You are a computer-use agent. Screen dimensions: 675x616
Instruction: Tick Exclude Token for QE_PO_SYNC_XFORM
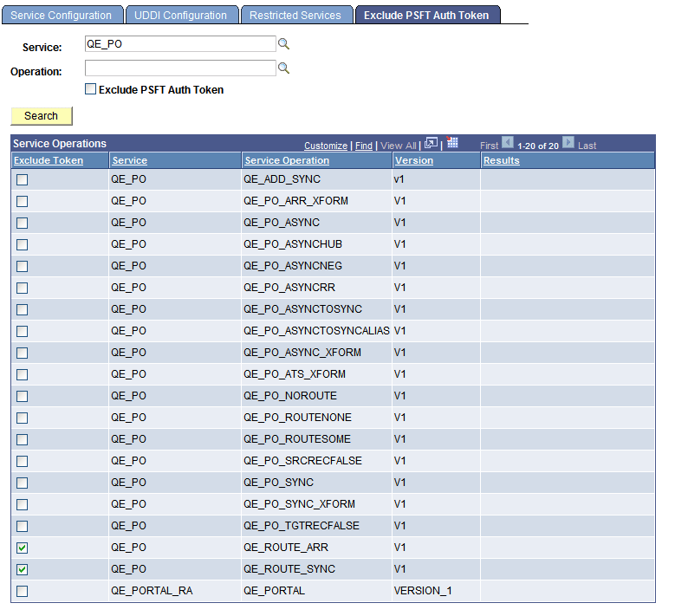pos(23,504)
